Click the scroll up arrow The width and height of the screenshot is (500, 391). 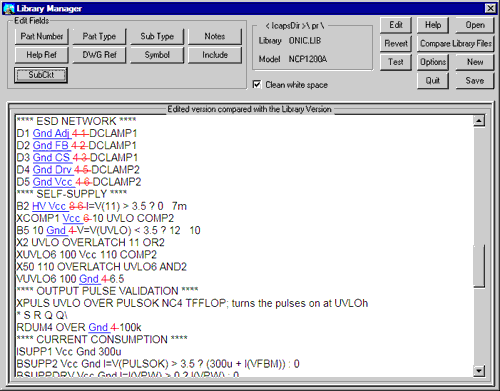click(479, 121)
